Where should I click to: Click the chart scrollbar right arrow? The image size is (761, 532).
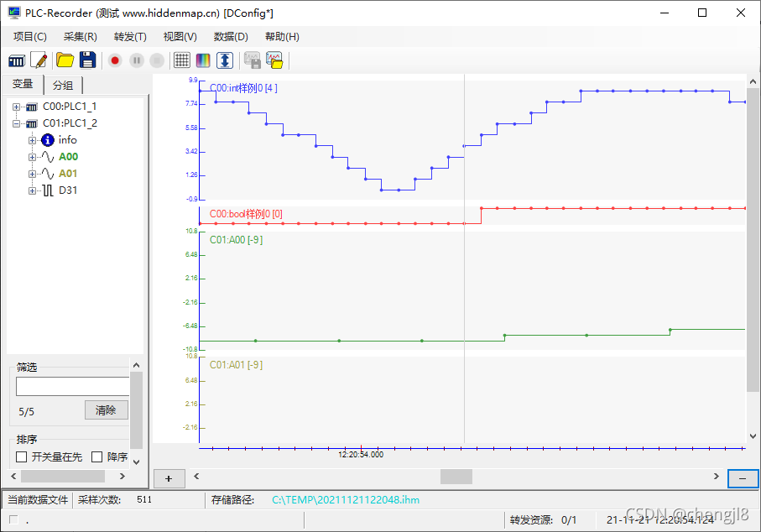pos(717,476)
